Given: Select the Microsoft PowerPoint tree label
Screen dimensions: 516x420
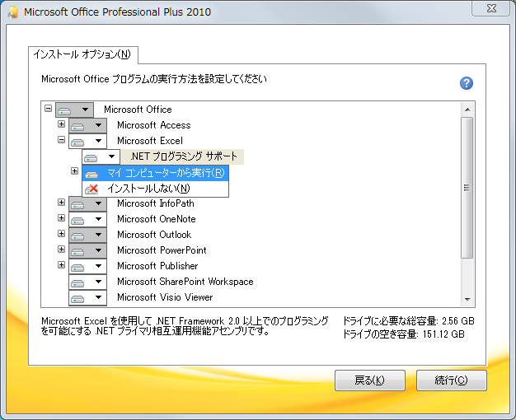Looking at the screenshot, I should [x=162, y=250].
